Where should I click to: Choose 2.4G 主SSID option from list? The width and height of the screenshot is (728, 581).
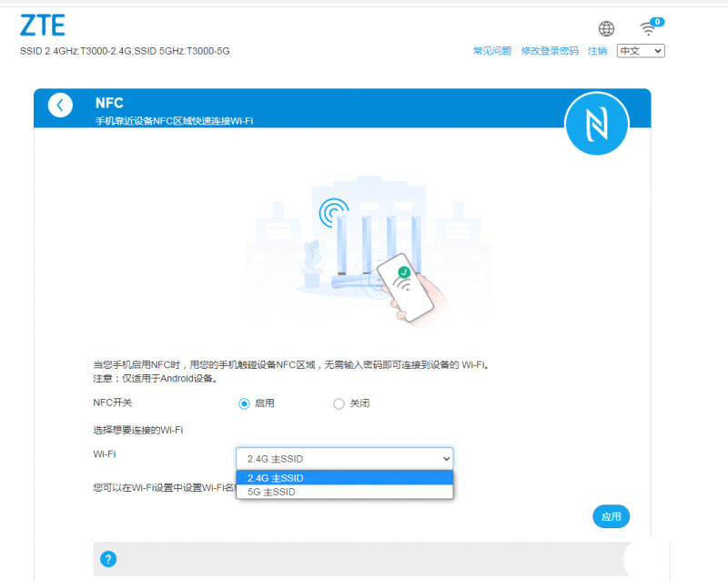click(345, 478)
